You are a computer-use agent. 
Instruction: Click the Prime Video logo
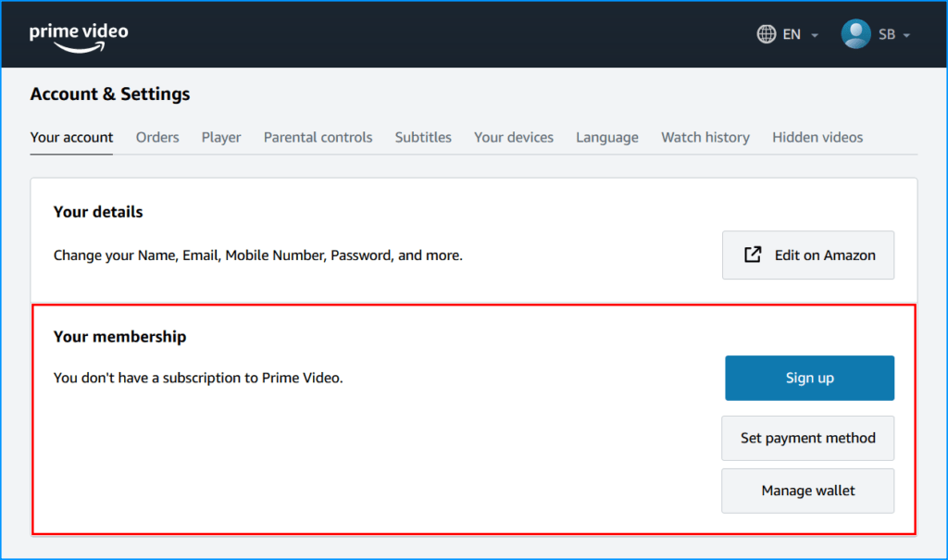[x=79, y=38]
